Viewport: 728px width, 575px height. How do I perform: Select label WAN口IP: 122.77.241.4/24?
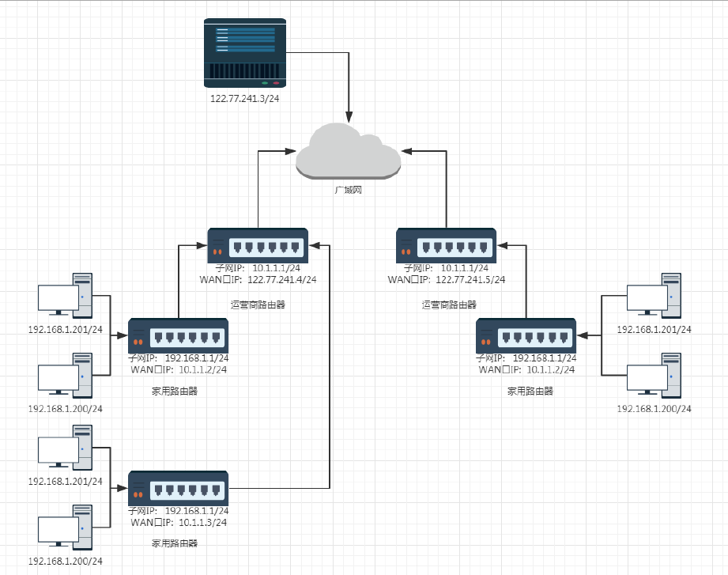click(258, 280)
